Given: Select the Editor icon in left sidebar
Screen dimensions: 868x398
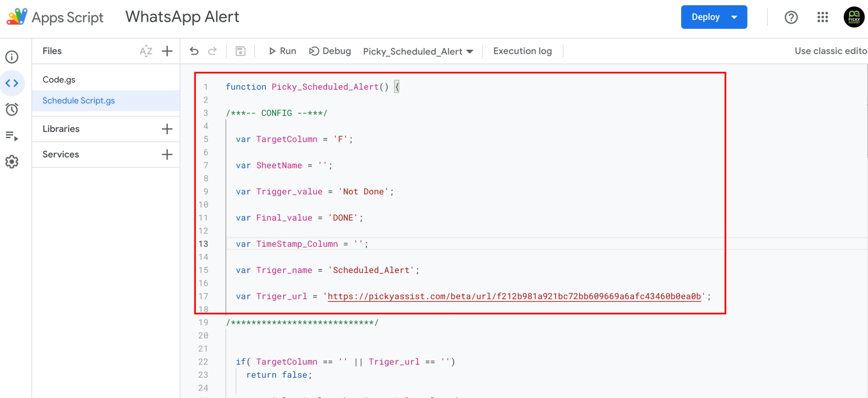Looking at the screenshot, I should (12, 83).
